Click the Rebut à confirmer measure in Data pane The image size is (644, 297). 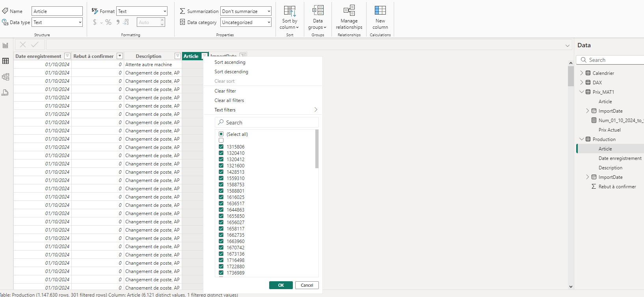pyautogui.click(x=617, y=187)
